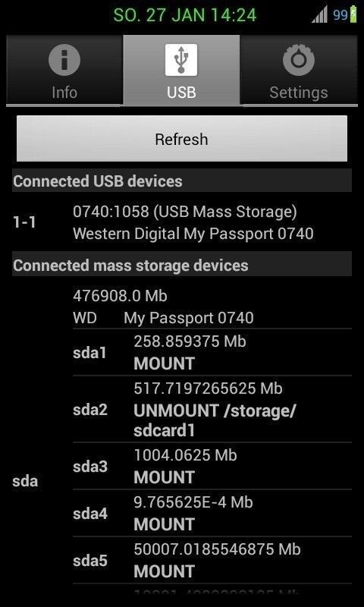This screenshot has width=364, height=607.
Task: Tap Western Digital My Passport 0740 text
Action: tap(193, 234)
